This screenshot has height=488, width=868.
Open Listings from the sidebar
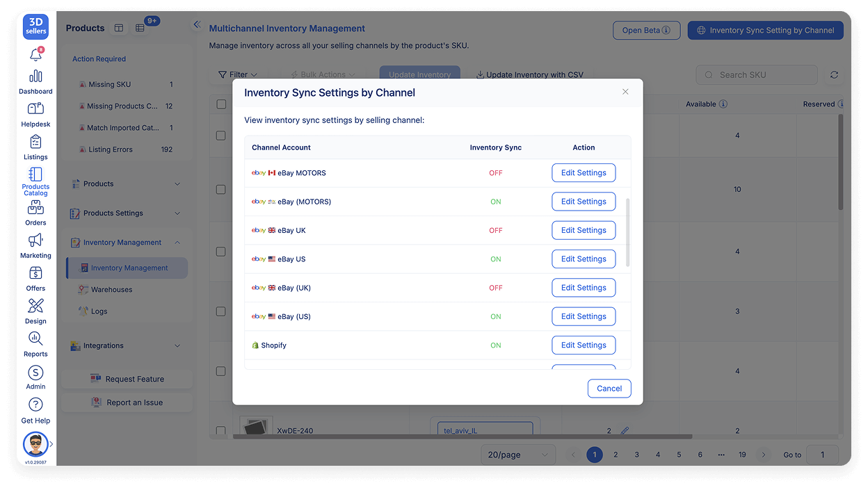tap(35, 147)
